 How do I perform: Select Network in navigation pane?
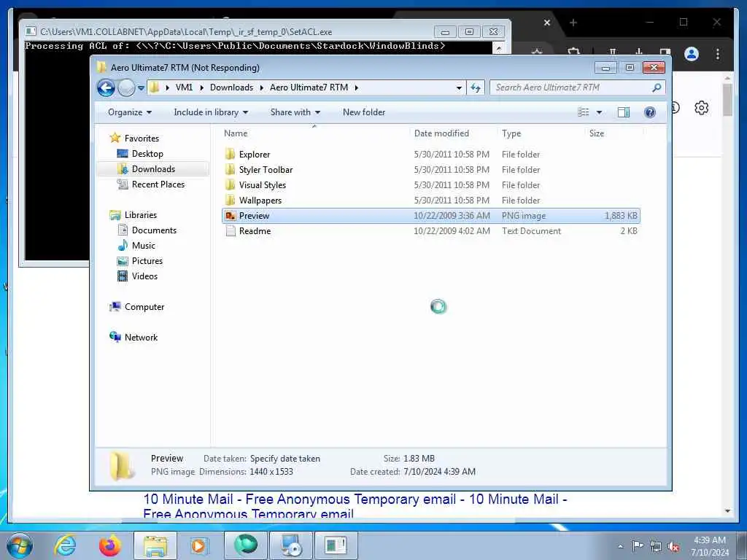tap(141, 338)
